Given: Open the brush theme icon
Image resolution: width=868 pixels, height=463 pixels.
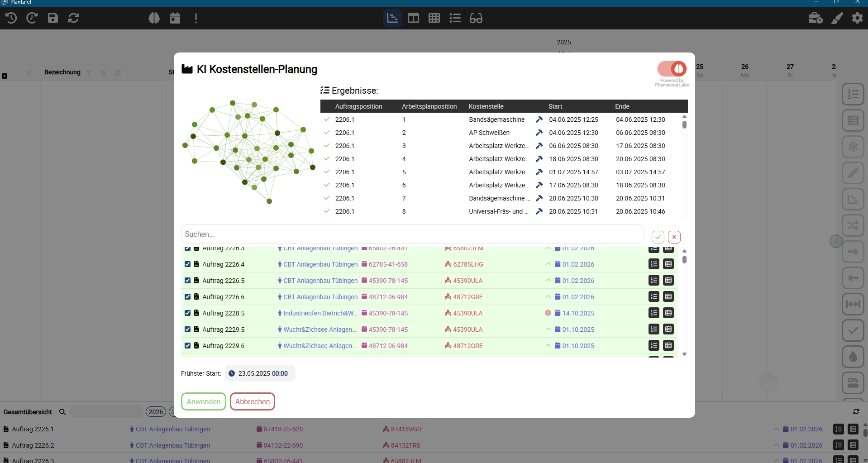Looking at the screenshot, I should [x=837, y=18].
